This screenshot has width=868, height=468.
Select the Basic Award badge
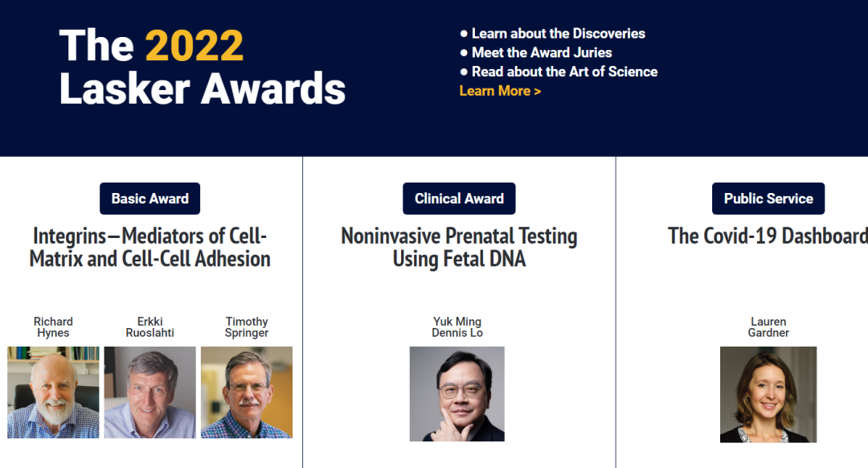149,199
